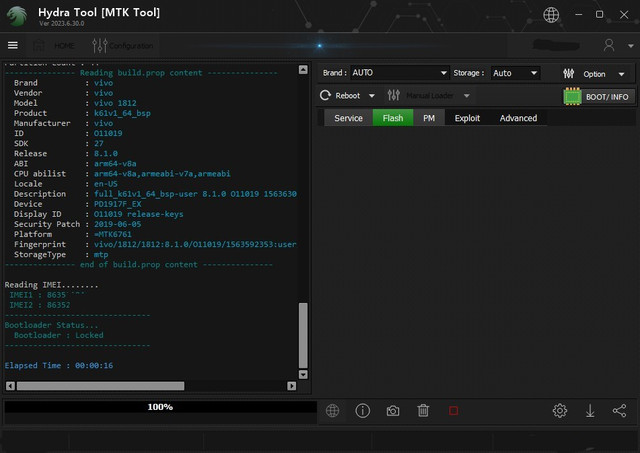Click the HOME label in the navigation bar
The image size is (640, 453).
coord(64,46)
